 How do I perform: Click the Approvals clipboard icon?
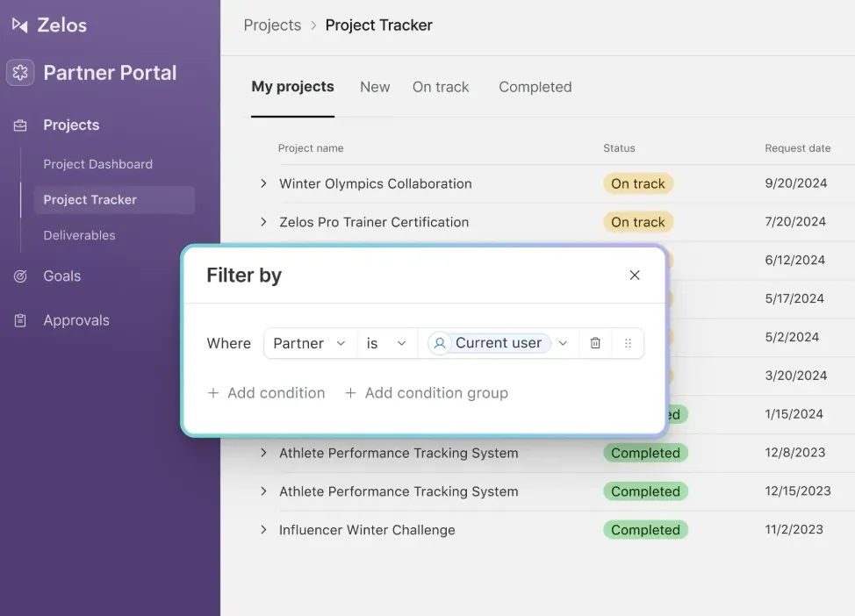tap(20, 320)
